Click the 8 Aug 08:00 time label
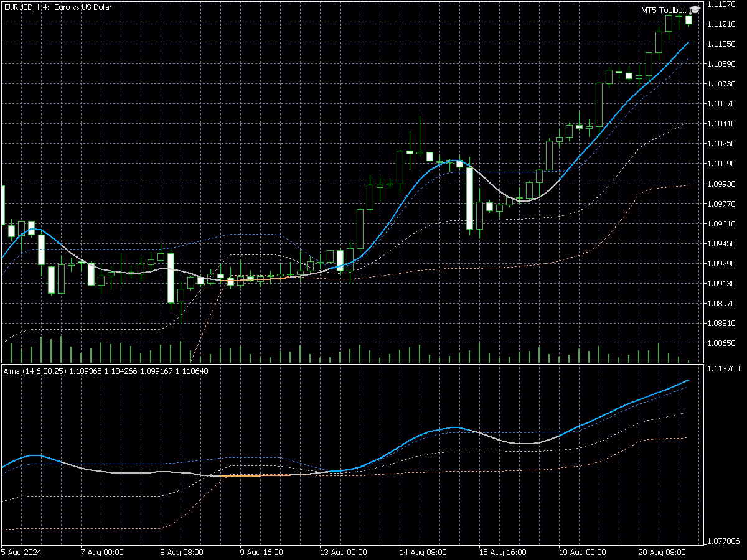The height and width of the screenshot is (560, 747). pos(182,552)
